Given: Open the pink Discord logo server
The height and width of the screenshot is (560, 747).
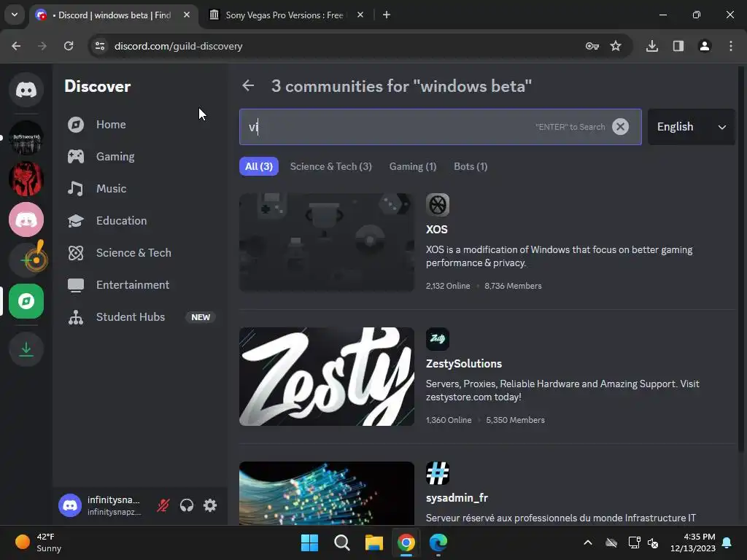Looking at the screenshot, I should 26,219.
